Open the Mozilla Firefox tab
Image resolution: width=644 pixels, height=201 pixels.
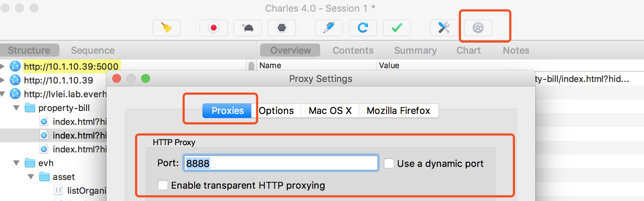pyautogui.click(x=398, y=111)
